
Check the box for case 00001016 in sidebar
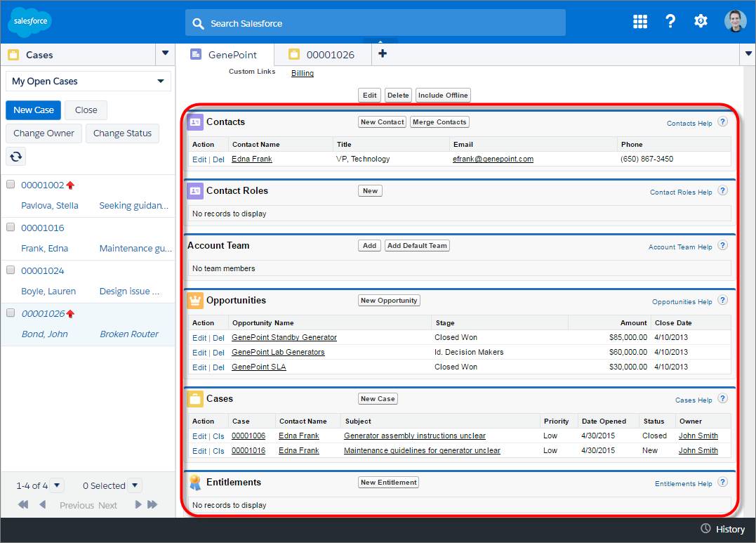pyautogui.click(x=10, y=228)
